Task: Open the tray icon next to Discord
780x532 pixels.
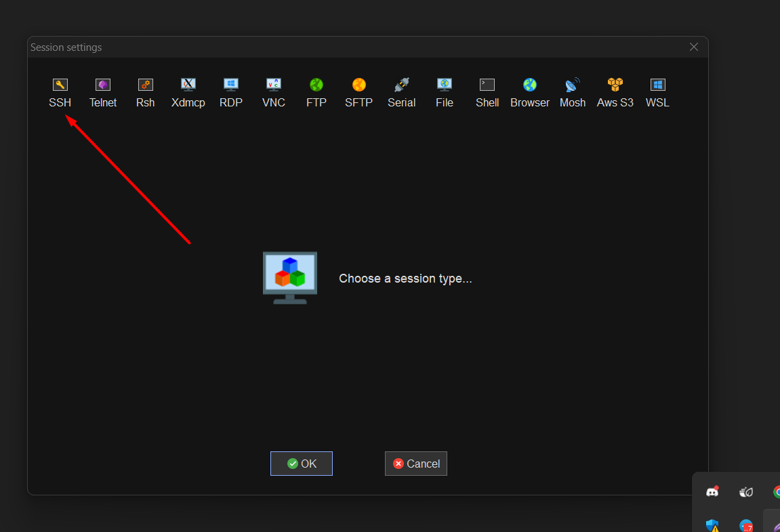Action: coord(745,492)
